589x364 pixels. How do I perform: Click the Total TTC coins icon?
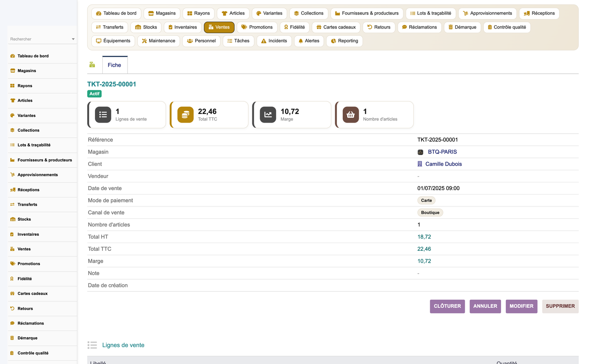coord(185,115)
